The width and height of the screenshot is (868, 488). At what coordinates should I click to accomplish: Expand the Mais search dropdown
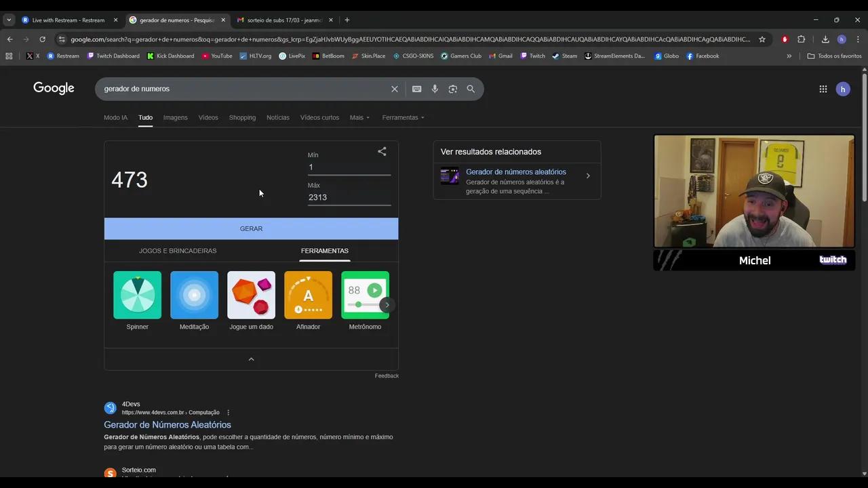360,117
